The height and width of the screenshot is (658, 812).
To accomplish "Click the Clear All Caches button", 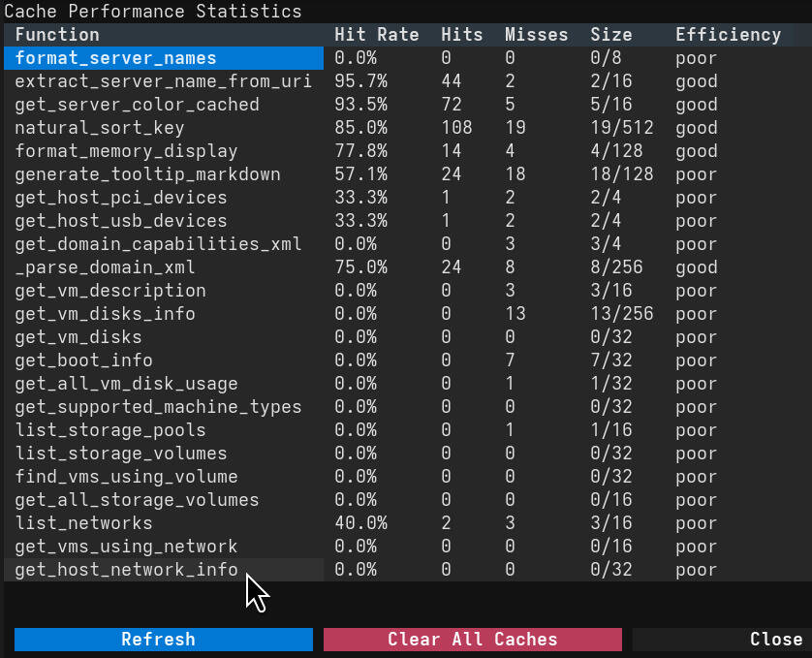I will click(472, 640).
